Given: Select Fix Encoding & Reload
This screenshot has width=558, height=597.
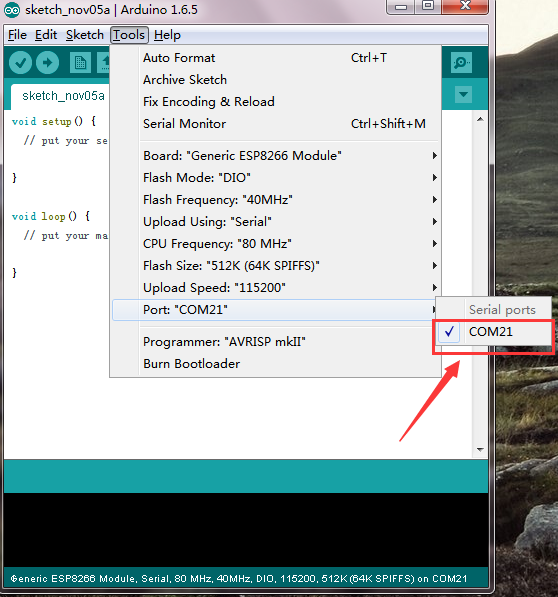Looking at the screenshot, I should [x=276, y=102].
